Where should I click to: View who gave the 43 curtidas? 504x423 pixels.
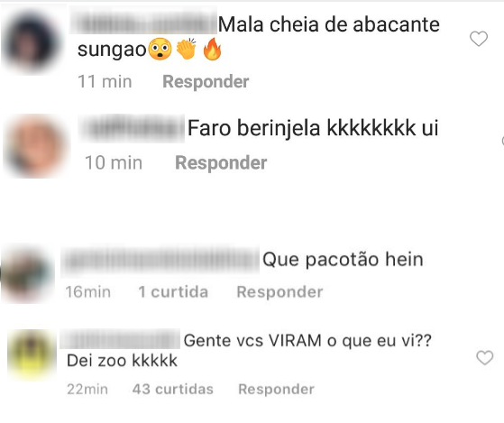click(x=172, y=389)
